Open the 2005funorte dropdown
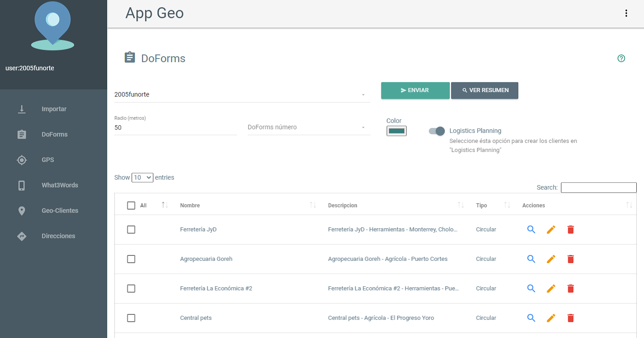 [x=242, y=94]
